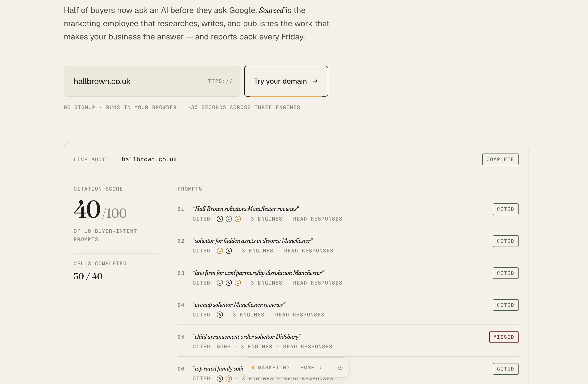Click the G engine icon in prompt 03
Screen dimensions: 588x384
pos(238,283)
